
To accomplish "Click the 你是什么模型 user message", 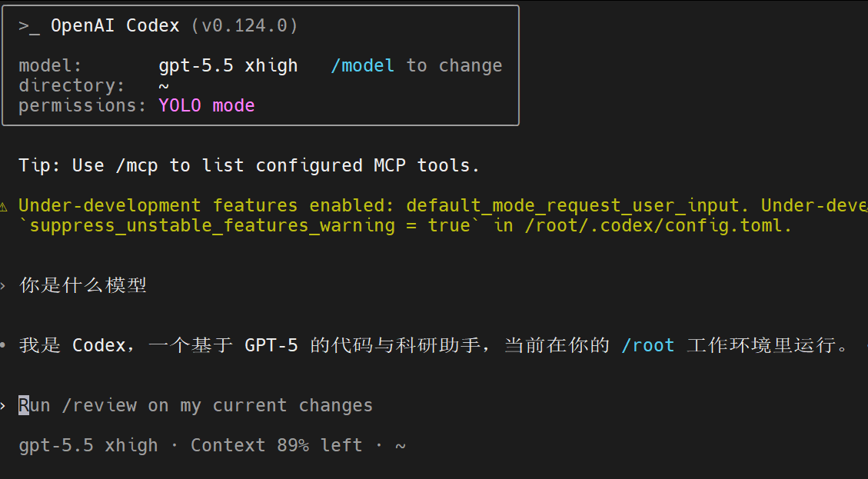I will [x=82, y=285].
